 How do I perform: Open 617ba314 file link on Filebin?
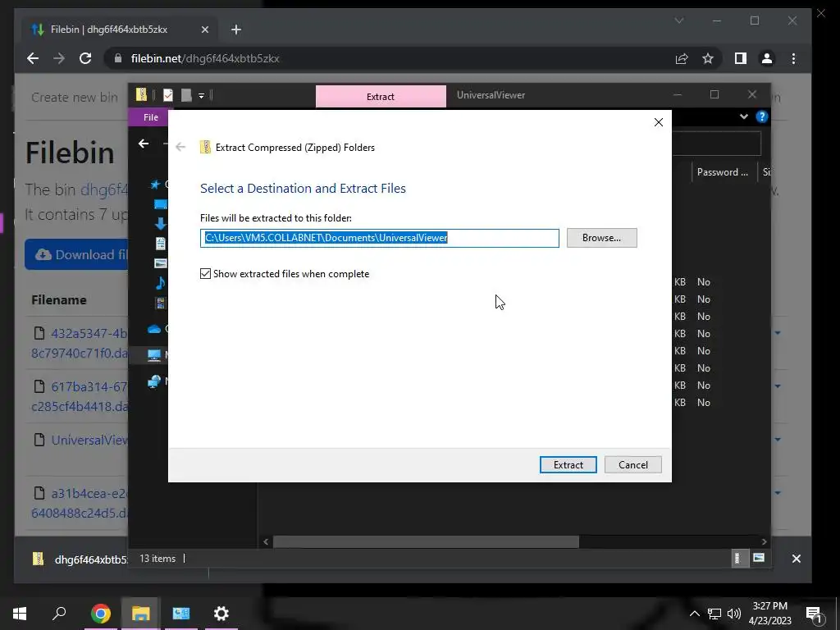point(80,396)
